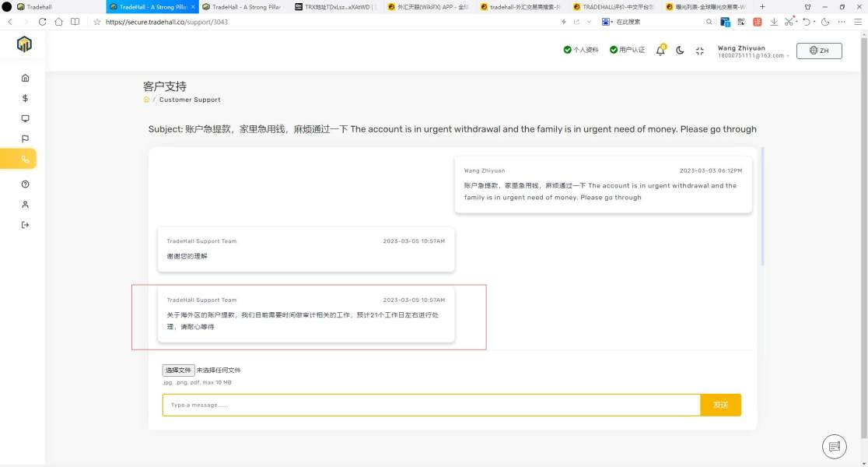The height and width of the screenshot is (467, 868).
Task: Switch to the first Tradehall browser tab
Action: [x=60, y=7]
